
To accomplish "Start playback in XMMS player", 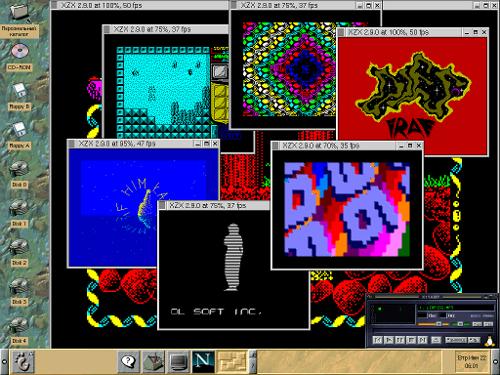I will click(x=389, y=340).
